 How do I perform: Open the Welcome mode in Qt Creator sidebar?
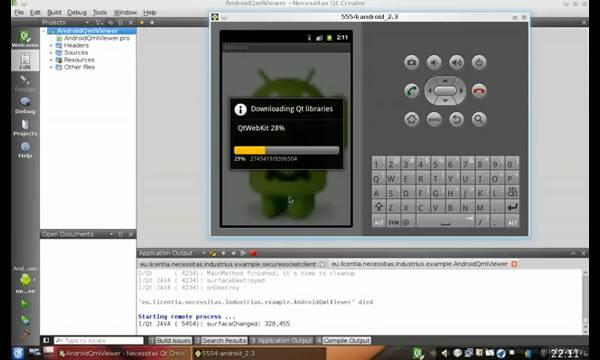[x=25, y=39]
